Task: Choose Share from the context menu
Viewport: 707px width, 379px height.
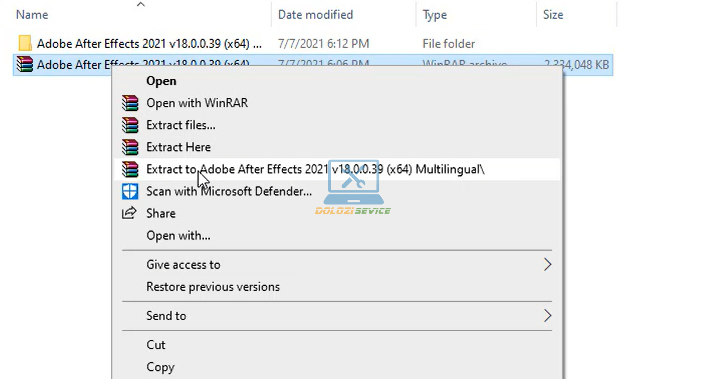Action: (x=161, y=214)
